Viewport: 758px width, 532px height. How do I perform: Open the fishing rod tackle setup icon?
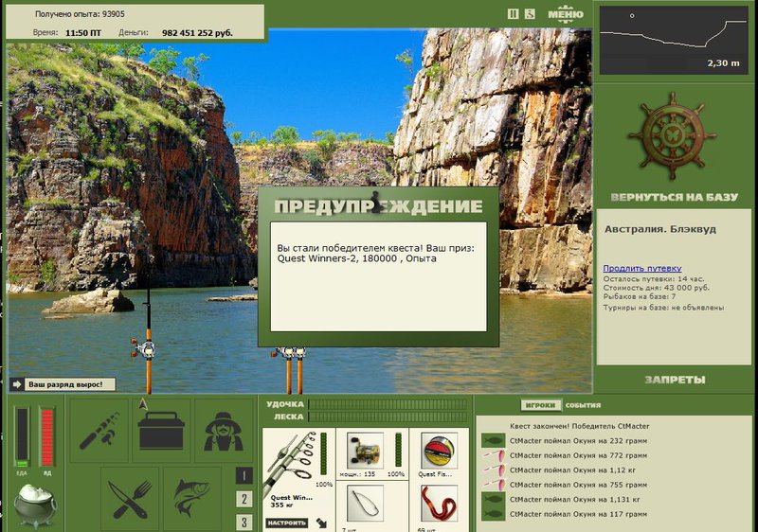pyautogui.click(x=99, y=430)
